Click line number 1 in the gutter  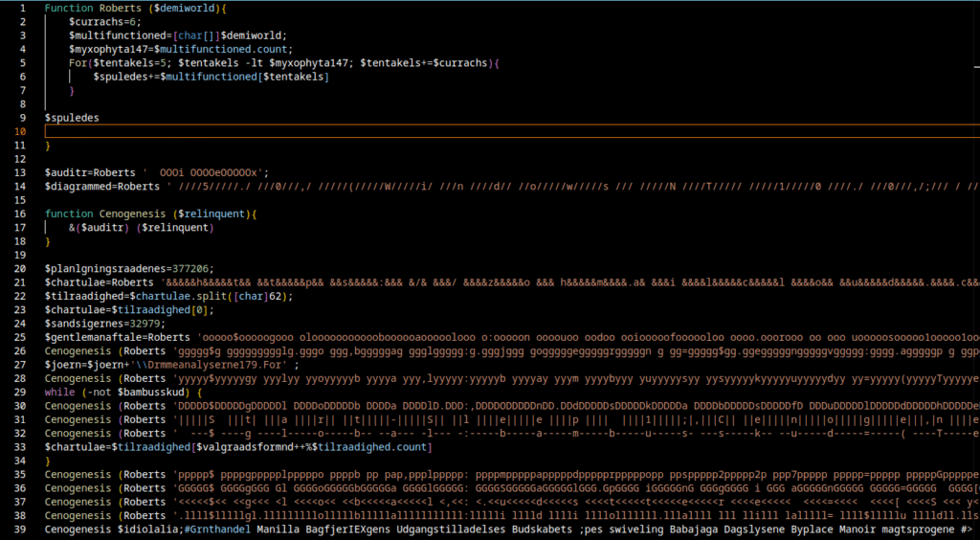pyautogui.click(x=21, y=8)
